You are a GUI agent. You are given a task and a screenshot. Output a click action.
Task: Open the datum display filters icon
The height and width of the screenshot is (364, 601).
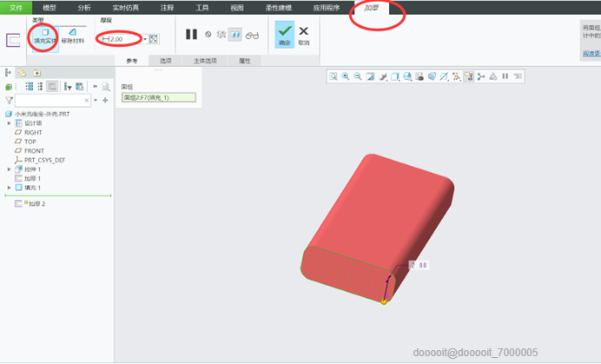click(x=444, y=76)
